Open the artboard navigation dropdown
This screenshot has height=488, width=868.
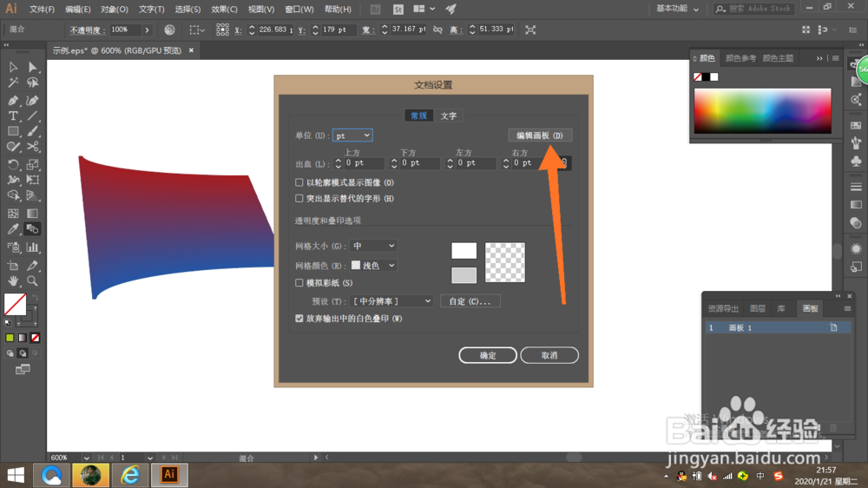pyautogui.click(x=149, y=458)
